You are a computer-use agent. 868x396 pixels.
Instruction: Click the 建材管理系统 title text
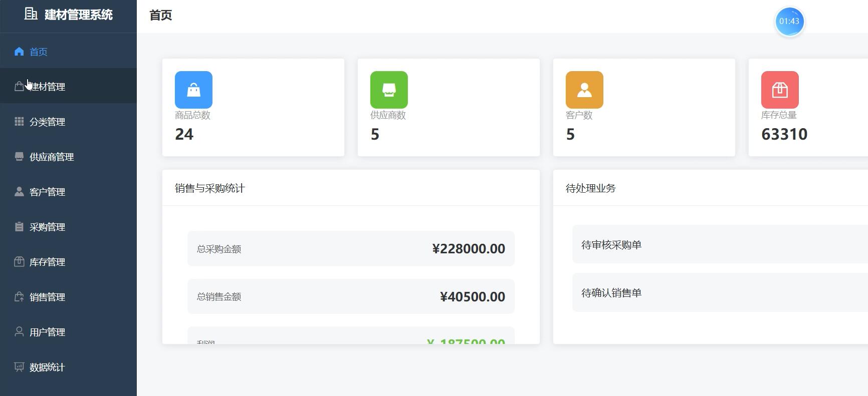(x=79, y=15)
